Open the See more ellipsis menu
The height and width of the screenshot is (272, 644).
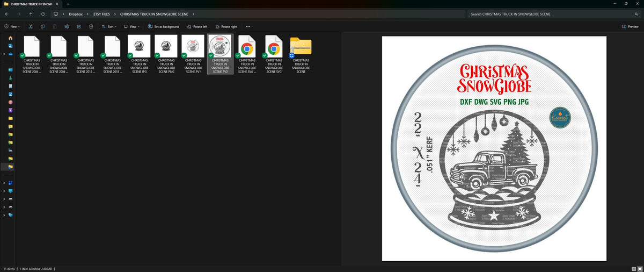[248, 26]
